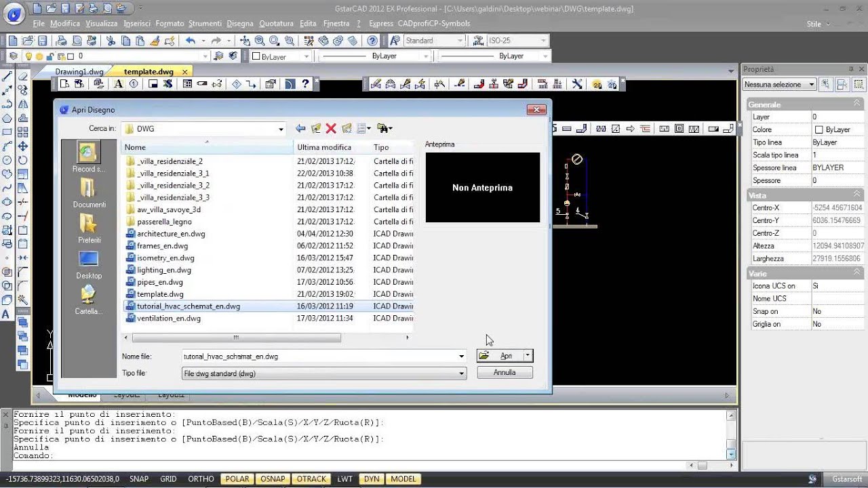The height and width of the screenshot is (488, 868).
Task: Click the Annulla button
Action: tap(505, 373)
